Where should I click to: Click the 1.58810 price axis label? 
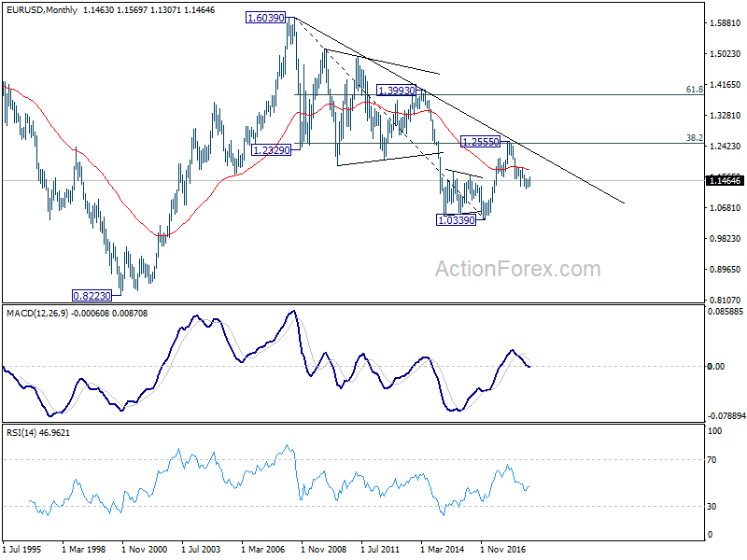click(x=726, y=22)
